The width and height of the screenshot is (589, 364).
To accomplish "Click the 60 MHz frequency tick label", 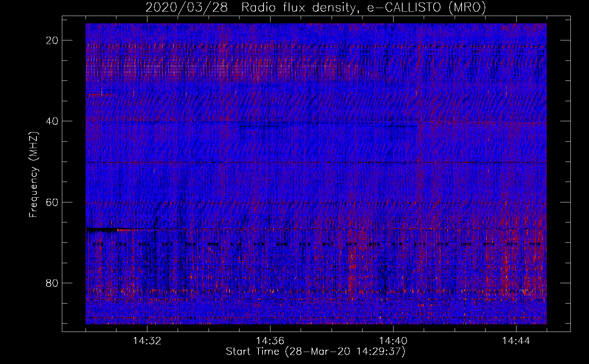I will [x=52, y=202].
